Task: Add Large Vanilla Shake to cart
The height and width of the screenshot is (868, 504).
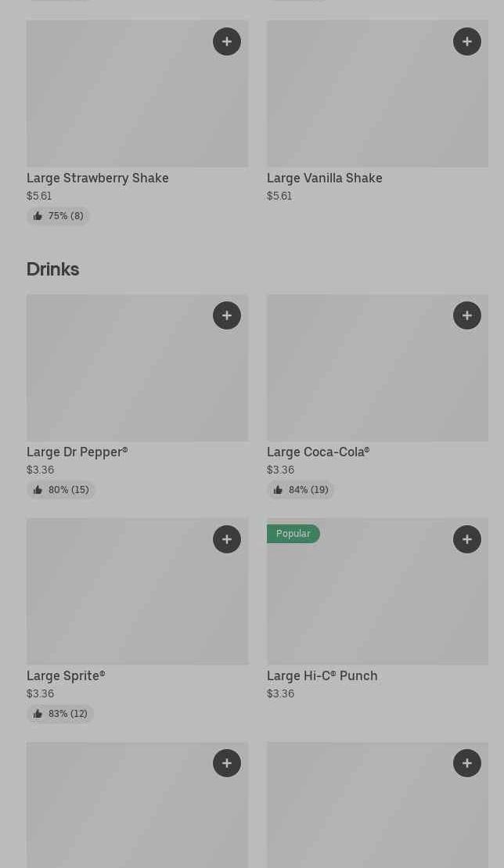Action: [467, 41]
